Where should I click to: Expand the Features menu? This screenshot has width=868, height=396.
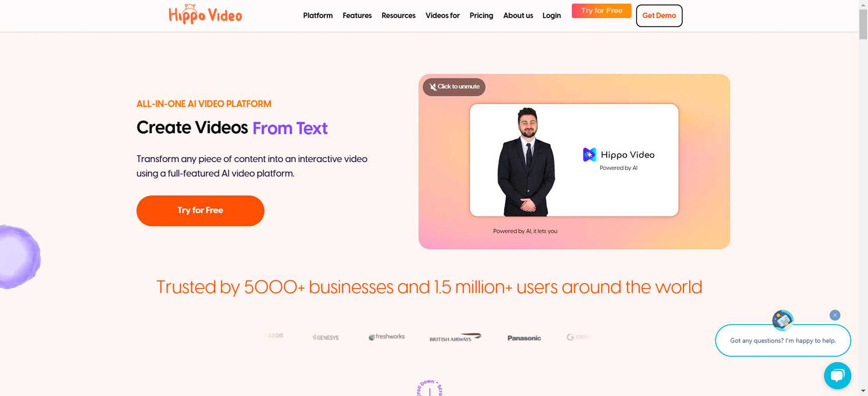click(357, 16)
